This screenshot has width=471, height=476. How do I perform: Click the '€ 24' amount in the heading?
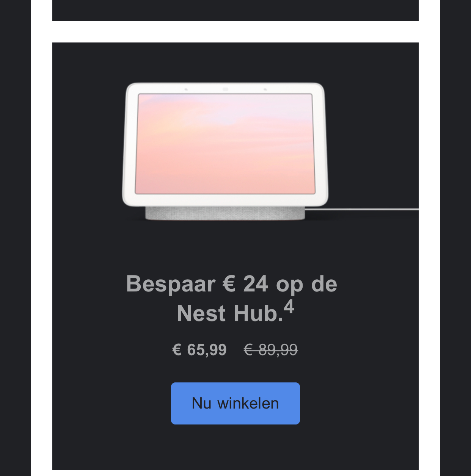pos(245,283)
